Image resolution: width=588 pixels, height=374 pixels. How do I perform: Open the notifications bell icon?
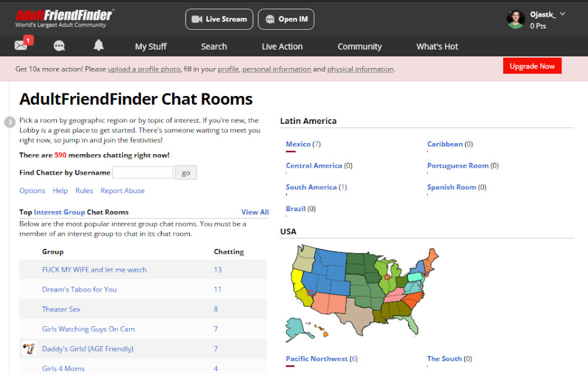[98, 45]
